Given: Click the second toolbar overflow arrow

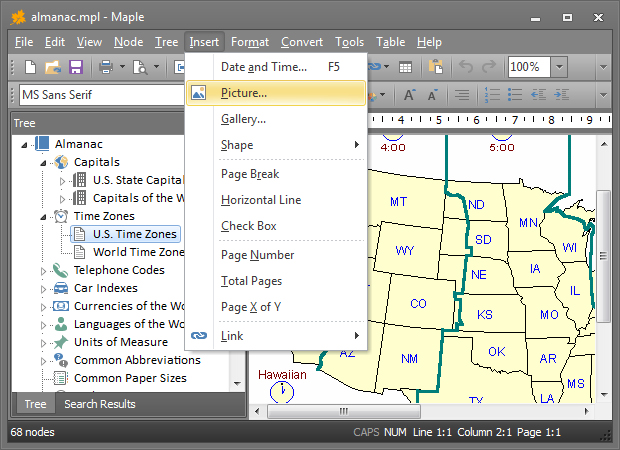Looking at the screenshot, I should [603, 95].
